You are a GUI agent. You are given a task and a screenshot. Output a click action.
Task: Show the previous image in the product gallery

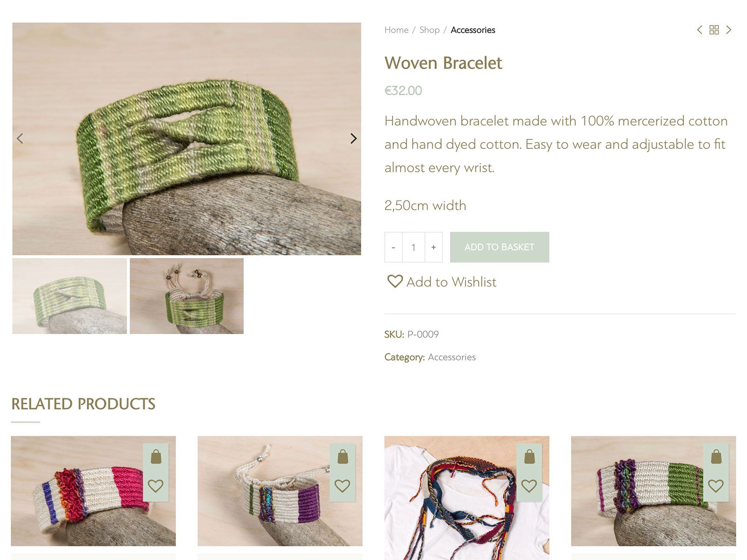point(20,139)
